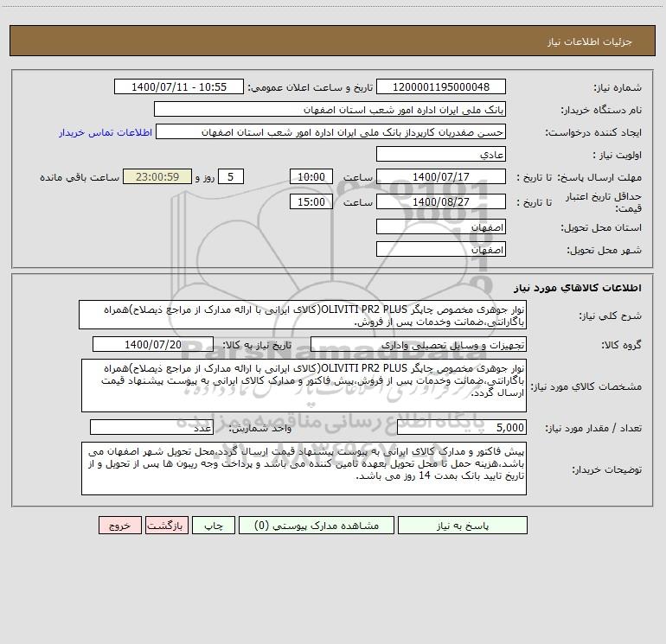Viewport: 666px width, 644px height.
Task: Click the goods specifications text area
Action: 304,386
